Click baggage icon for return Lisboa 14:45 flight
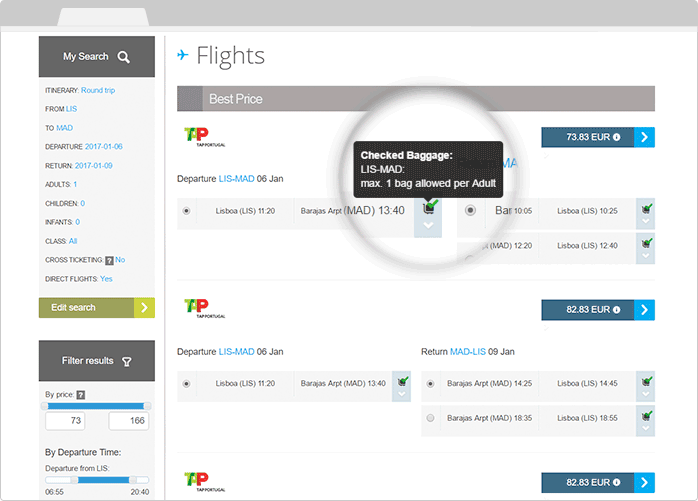Image resolution: width=698 pixels, height=501 pixels. click(x=646, y=381)
